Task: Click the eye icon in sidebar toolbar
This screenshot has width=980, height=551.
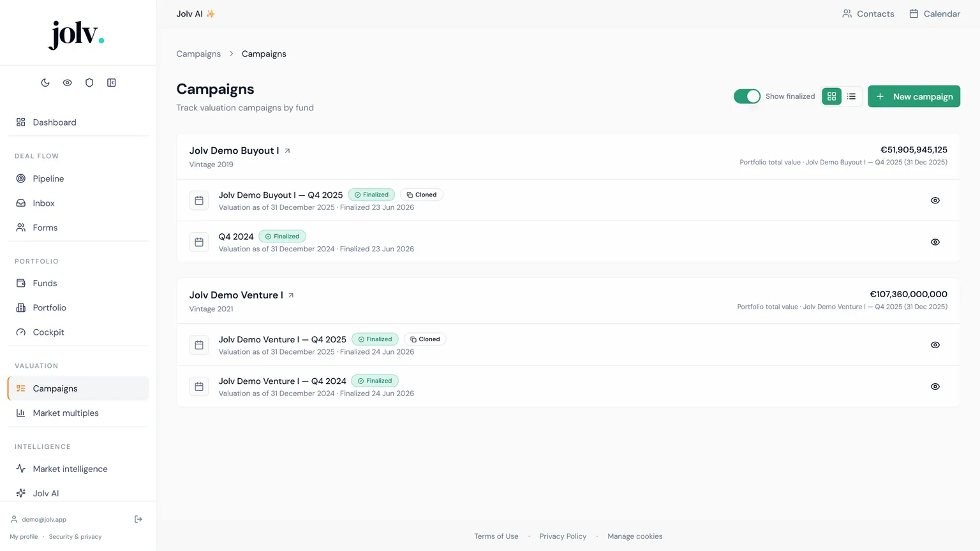Action: 68,83
